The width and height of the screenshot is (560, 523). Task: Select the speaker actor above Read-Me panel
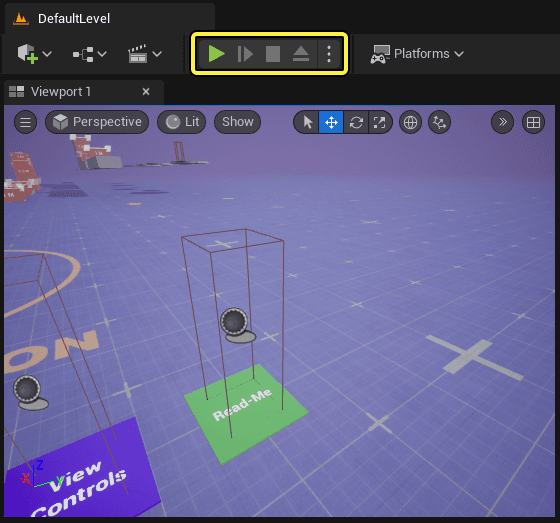pos(237,325)
